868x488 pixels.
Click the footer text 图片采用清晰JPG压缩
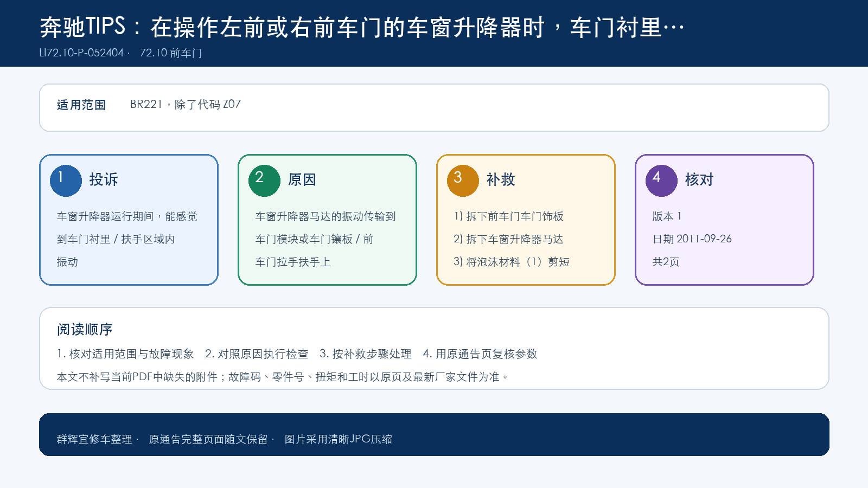point(339,439)
